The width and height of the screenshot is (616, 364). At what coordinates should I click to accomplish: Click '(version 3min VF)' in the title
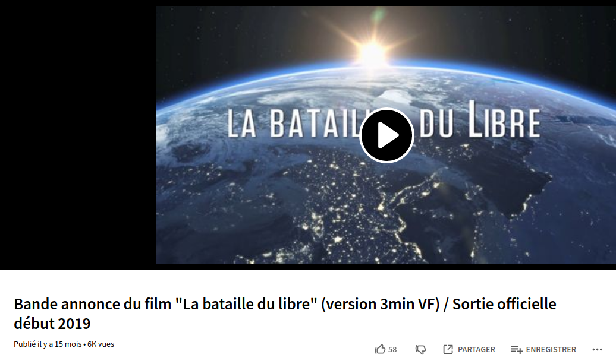point(380,305)
